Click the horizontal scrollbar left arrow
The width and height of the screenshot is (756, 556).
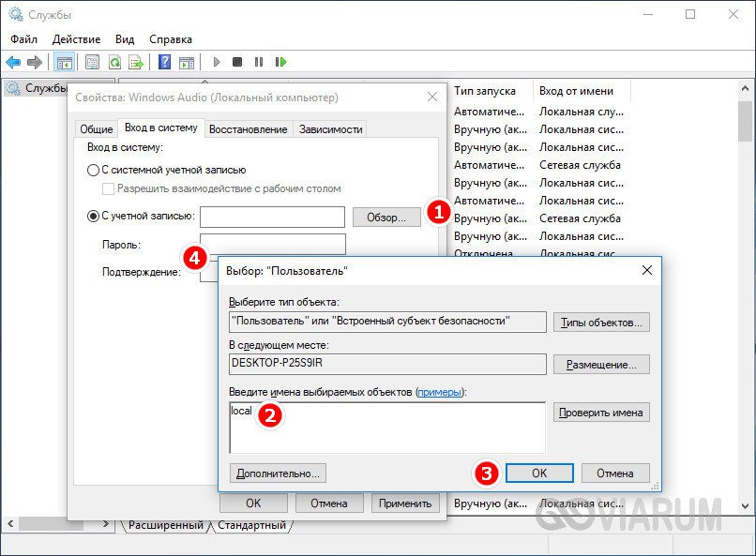10,524
